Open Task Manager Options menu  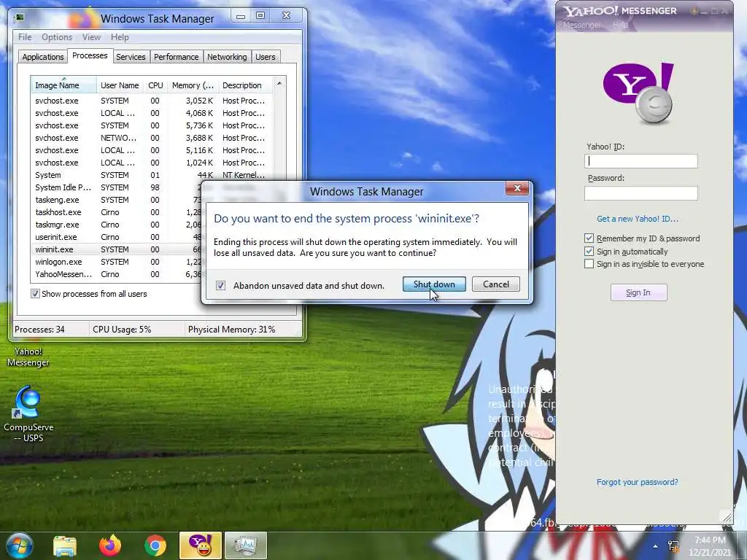57,37
